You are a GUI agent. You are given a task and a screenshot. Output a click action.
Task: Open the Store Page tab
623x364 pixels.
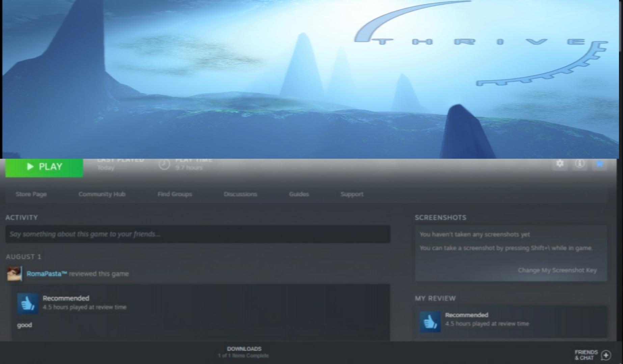pyautogui.click(x=31, y=194)
